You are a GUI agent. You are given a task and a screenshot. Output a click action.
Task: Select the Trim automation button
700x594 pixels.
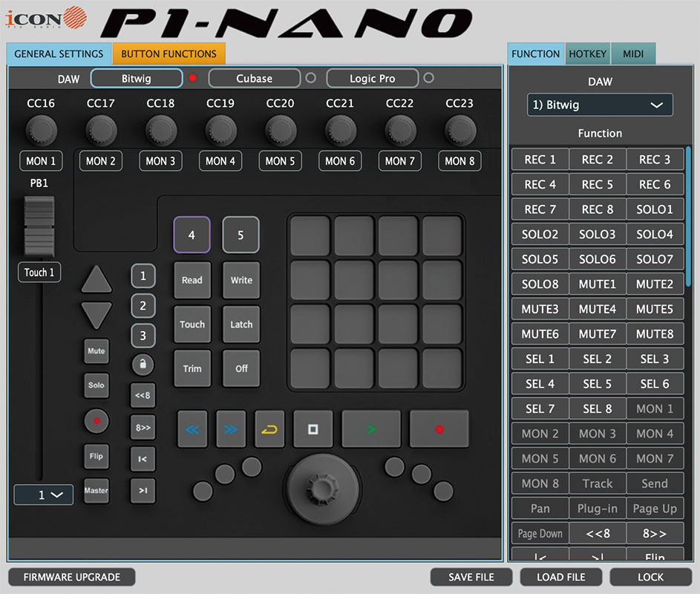pos(192,368)
